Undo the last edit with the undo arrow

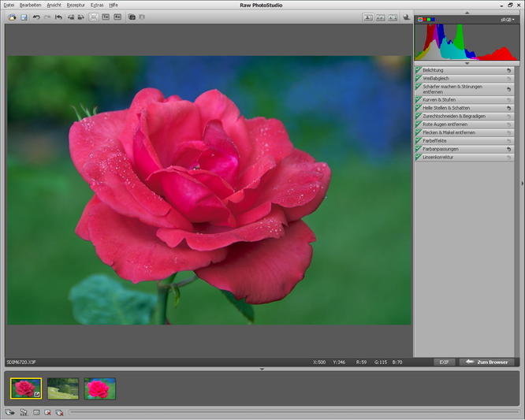[36, 17]
